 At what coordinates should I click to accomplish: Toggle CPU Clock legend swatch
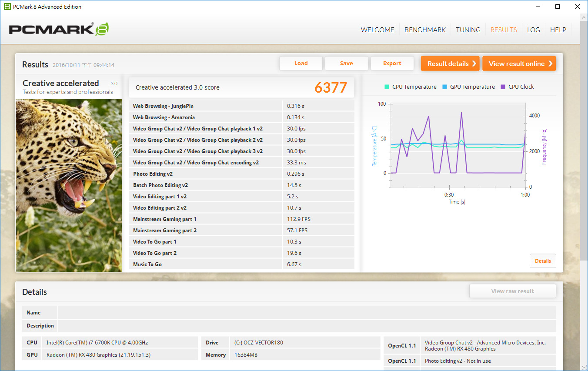(x=503, y=87)
